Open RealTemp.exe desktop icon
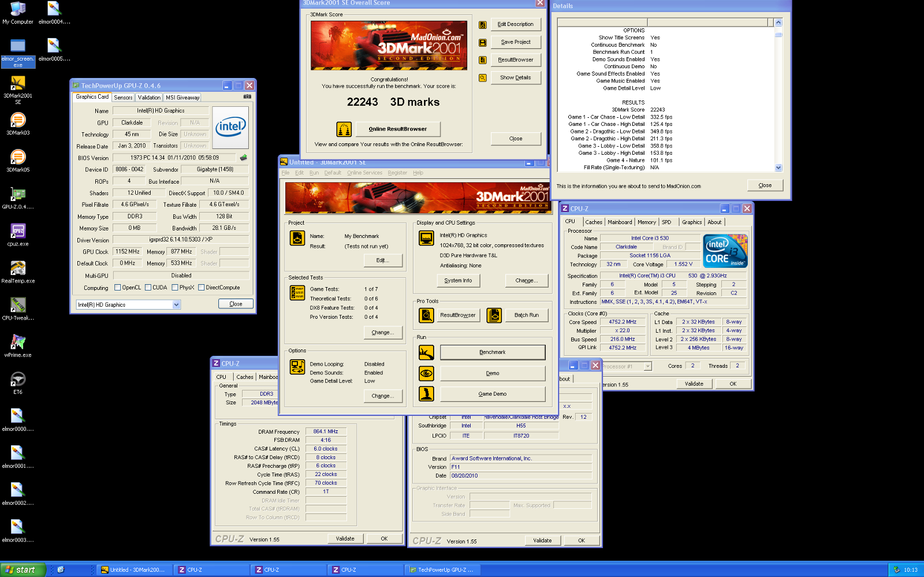The width and height of the screenshot is (924, 577). coord(18,272)
